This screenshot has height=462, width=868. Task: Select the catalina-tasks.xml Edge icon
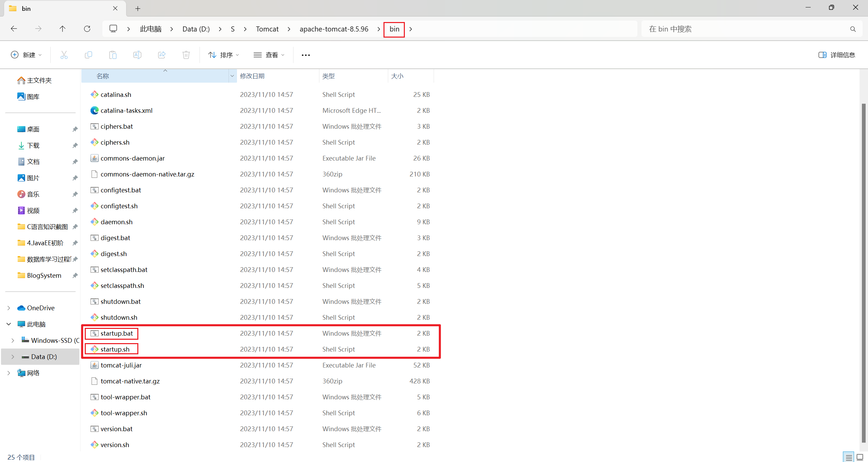[x=95, y=110]
